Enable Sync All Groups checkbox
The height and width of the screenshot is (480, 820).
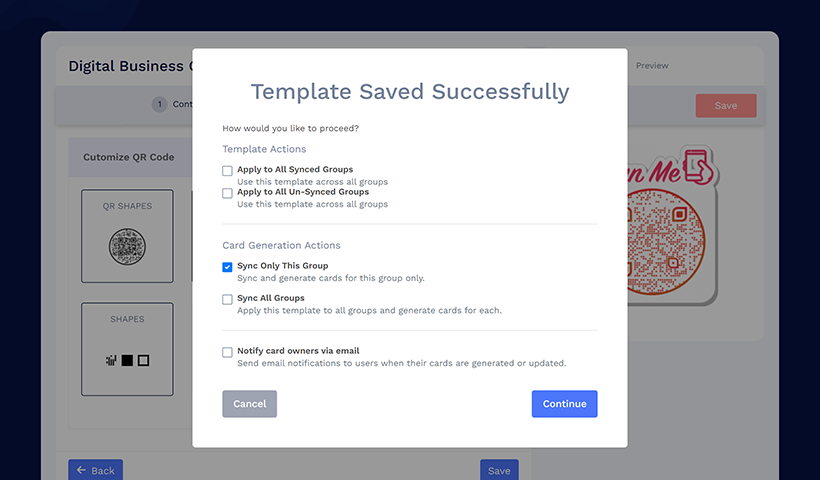227,300
